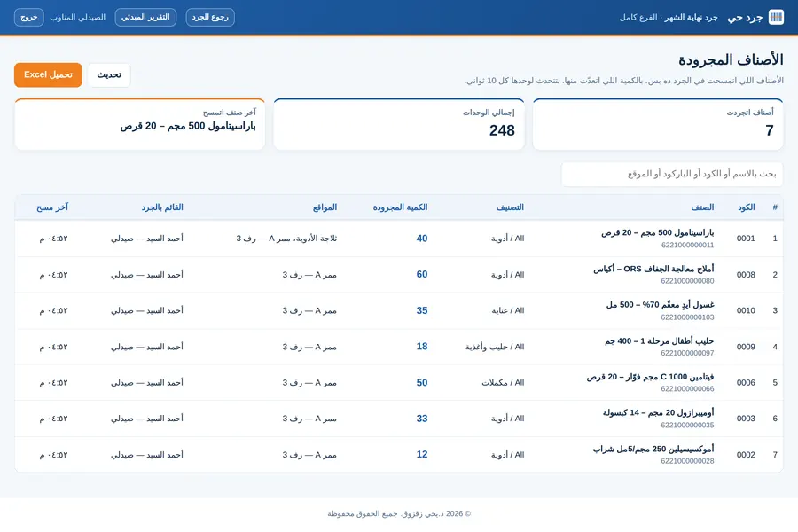Viewport: 798px width, 532px height.
Task: Download the Excel file (تحميل Excel)
Action: (49, 74)
